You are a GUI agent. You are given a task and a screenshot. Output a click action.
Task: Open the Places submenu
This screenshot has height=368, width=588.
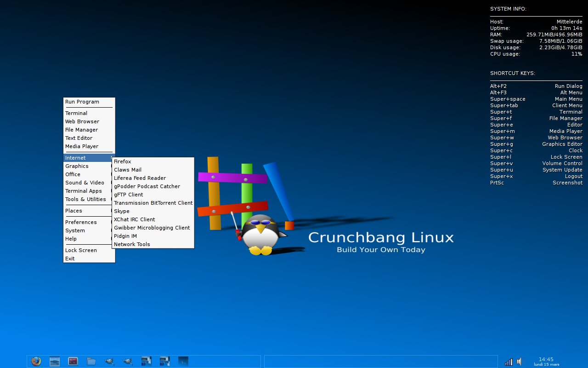pyautogui.click(x=73, y=211)
